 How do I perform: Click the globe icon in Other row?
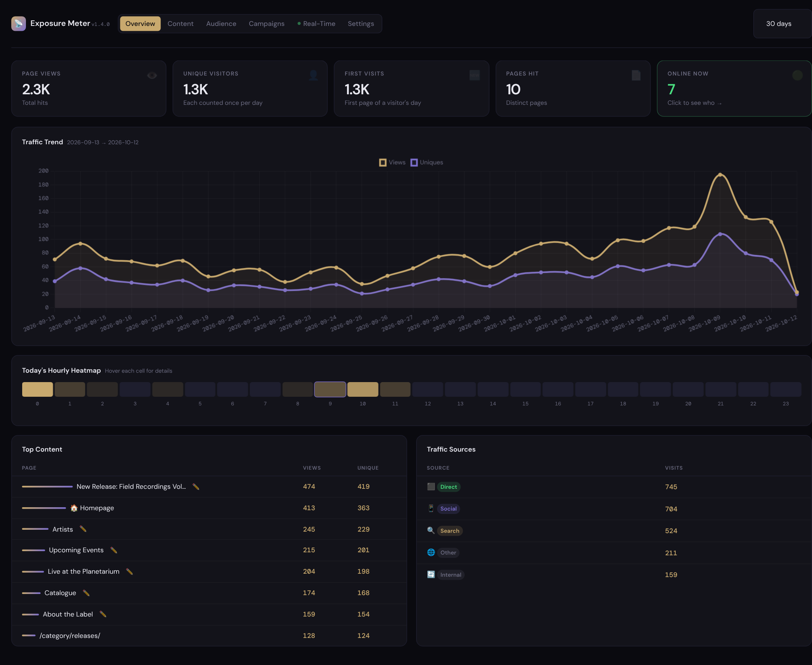[x=431, y=552]
